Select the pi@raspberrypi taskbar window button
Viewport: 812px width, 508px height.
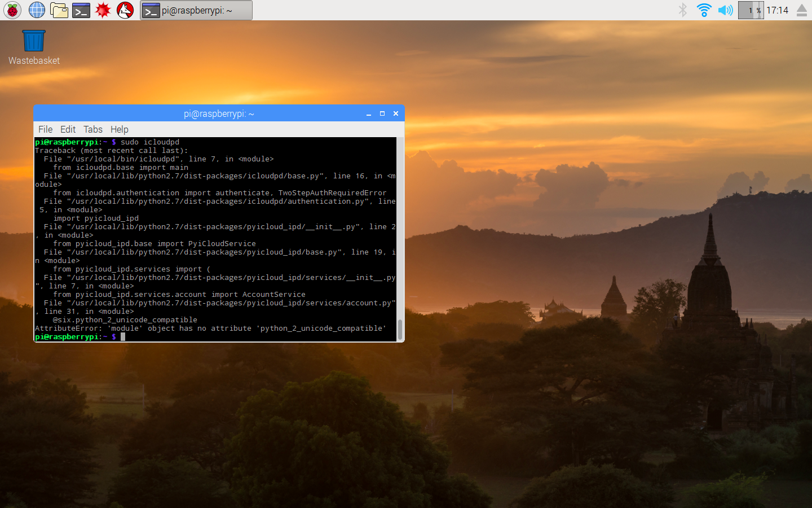click(196, 10)
